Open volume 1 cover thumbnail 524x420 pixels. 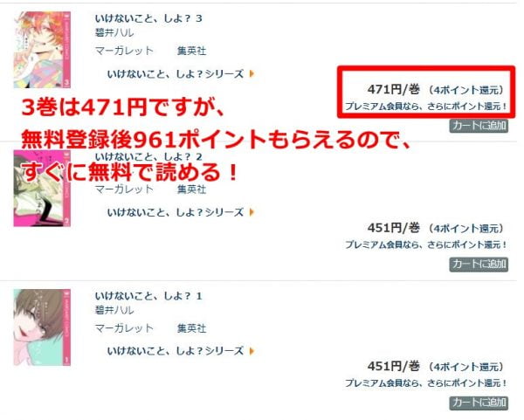[42, 327]
